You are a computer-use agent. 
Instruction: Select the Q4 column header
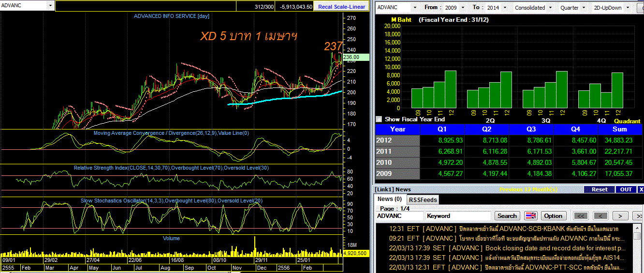pyautogui.click(x=575, y=129)
